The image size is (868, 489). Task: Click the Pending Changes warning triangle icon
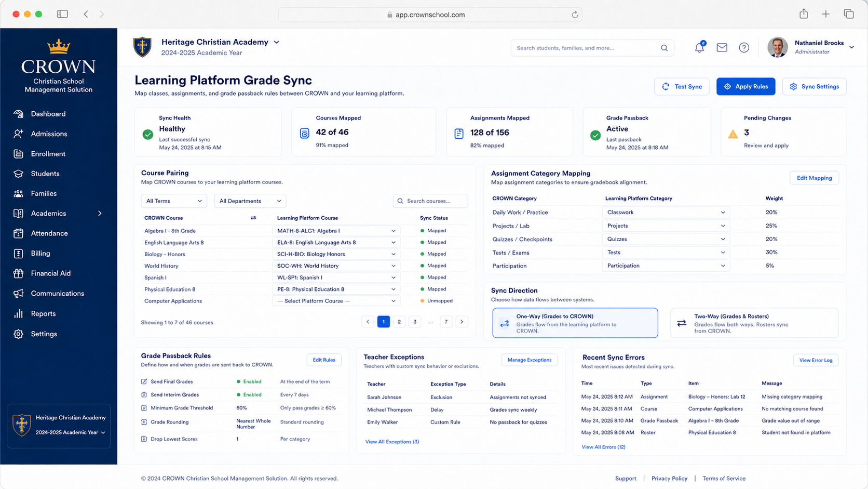point(733,134)
